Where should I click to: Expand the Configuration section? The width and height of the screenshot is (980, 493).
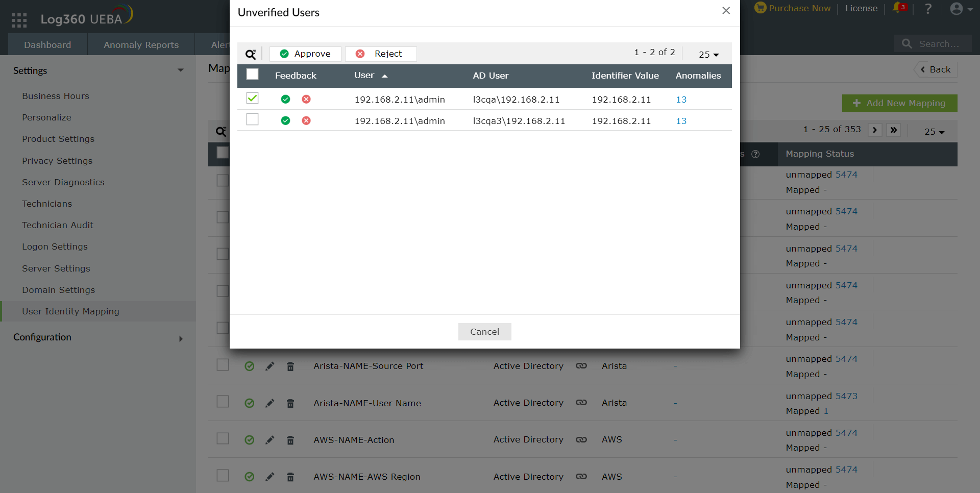tap(181, 338)
